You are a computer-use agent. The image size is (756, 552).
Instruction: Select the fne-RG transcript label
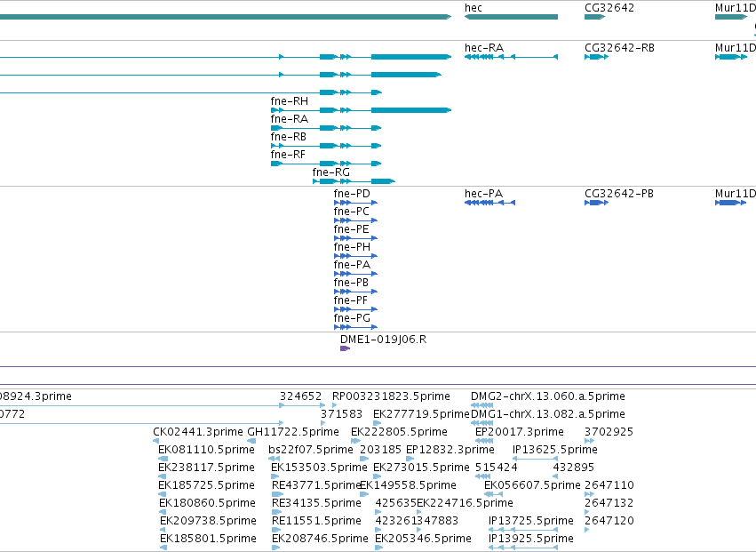click(x=331, y=172)
